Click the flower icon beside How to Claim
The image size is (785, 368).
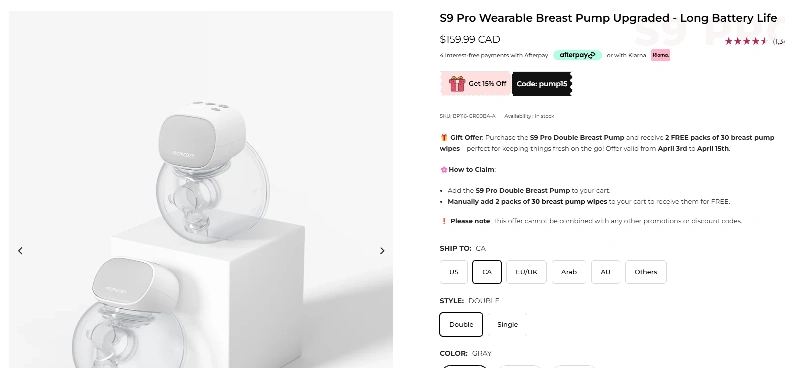(444, 170)
